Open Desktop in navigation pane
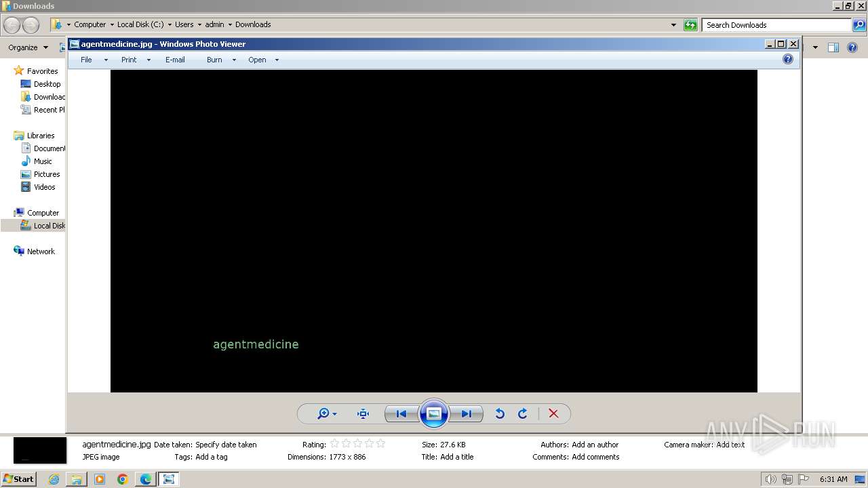Viewport: 868px width, 488px height. (47, 84)
